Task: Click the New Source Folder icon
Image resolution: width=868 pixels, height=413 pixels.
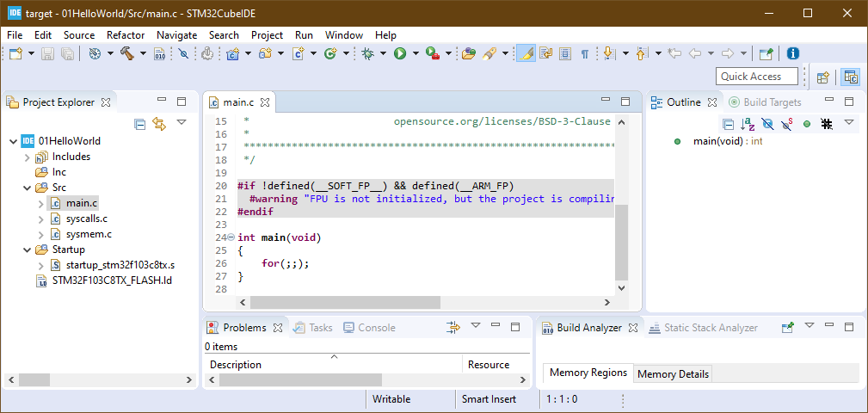Action: pos(265,53)
